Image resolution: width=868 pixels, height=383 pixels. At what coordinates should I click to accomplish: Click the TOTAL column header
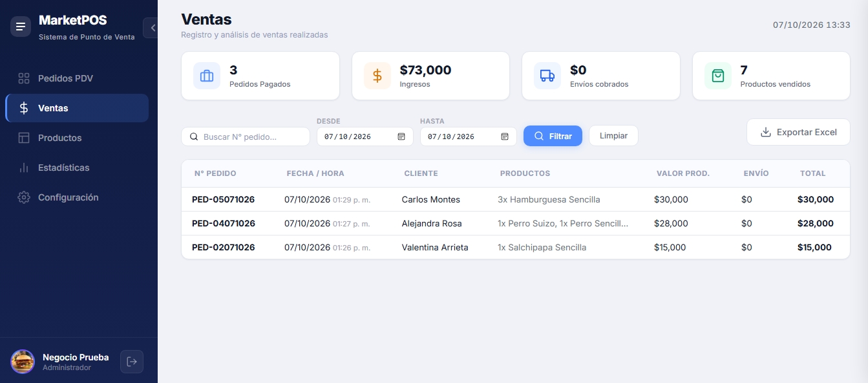coord(813,173)
